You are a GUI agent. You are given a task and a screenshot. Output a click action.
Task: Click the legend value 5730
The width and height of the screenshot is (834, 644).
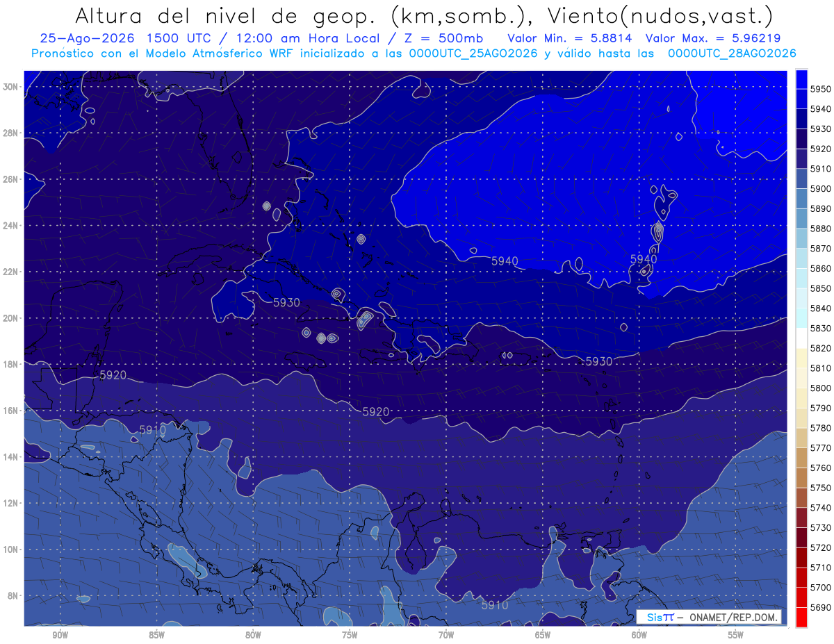pyautogui.click(x=820, y=527)
